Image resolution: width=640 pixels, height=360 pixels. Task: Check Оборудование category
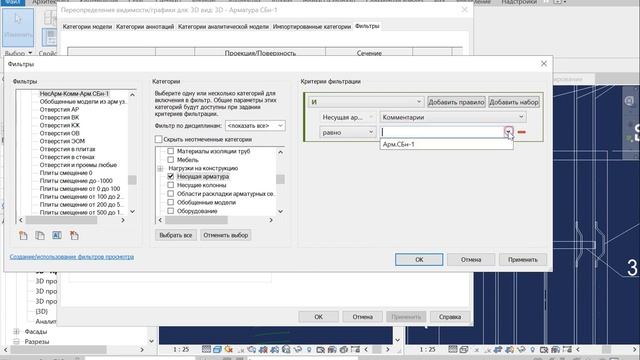coord(171,211)
